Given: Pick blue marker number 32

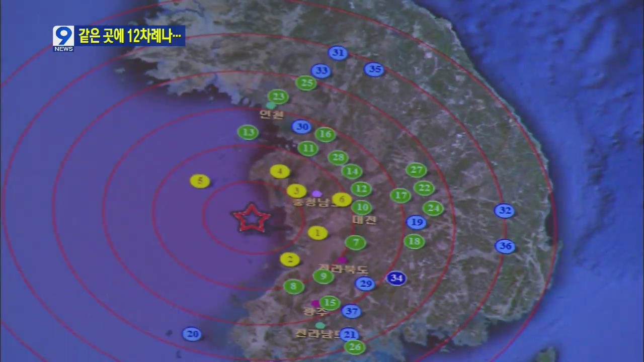Looking at the screenshot, I should [504, 211].
